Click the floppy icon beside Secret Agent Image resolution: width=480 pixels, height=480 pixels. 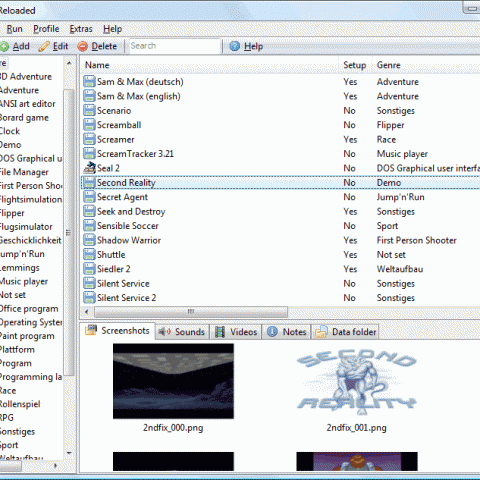coord(89,197)
